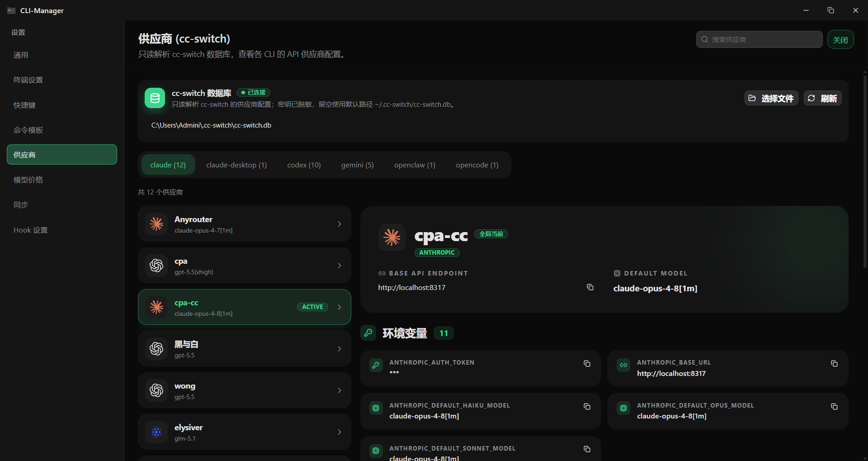Click the OPUS_MODEL chip icon

(x=623, y=408)
